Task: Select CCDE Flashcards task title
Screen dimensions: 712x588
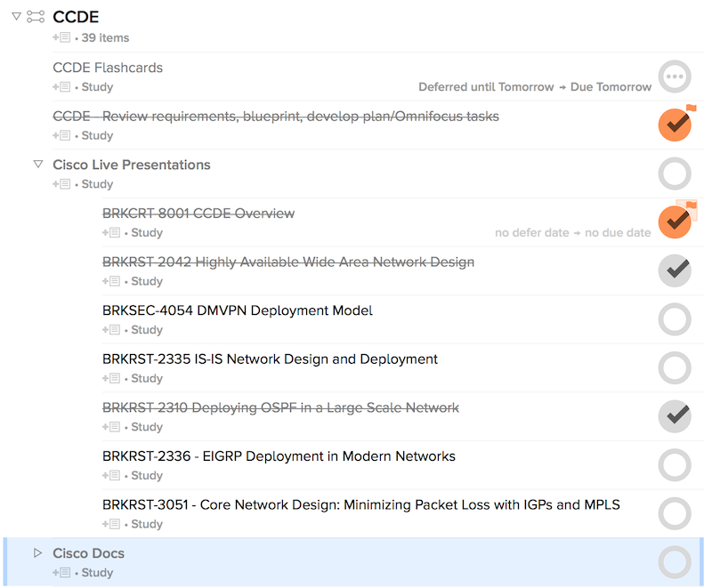Action: (x=108, y=67)
